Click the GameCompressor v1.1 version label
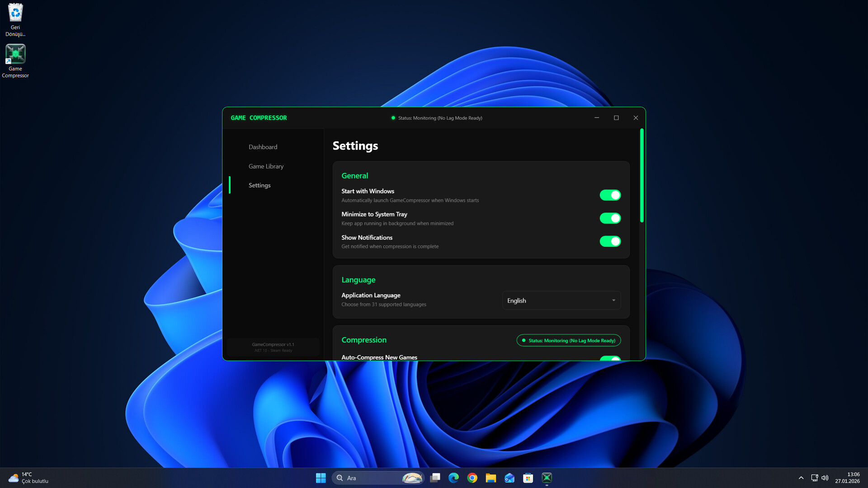 pyautogui.click(x=273, y=344)
